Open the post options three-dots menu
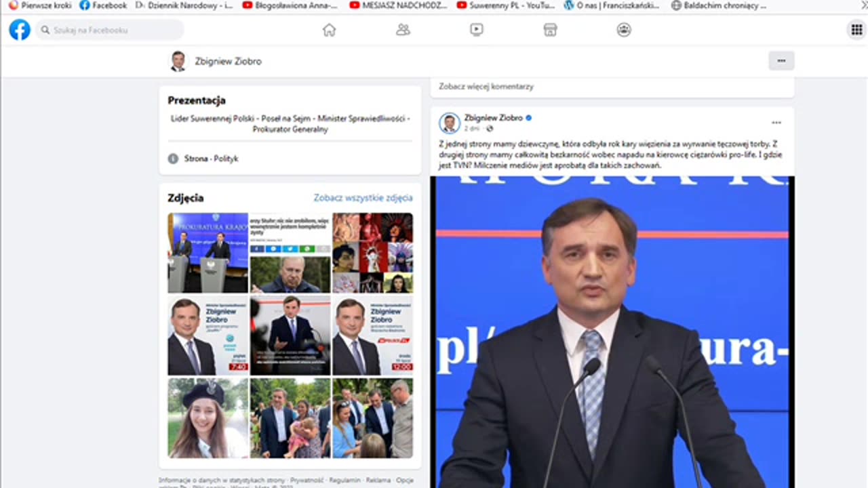The width and height of the screenshot is (868, 488). pos(776,123)
